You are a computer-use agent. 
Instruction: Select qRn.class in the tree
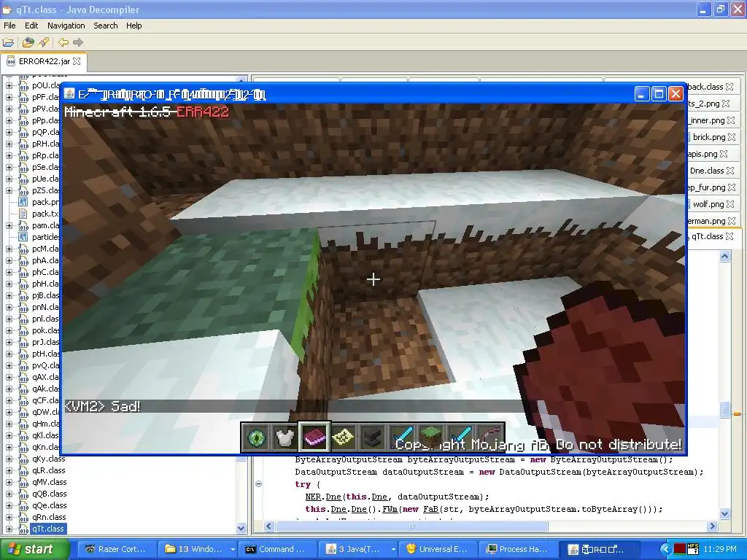[49, 517]
